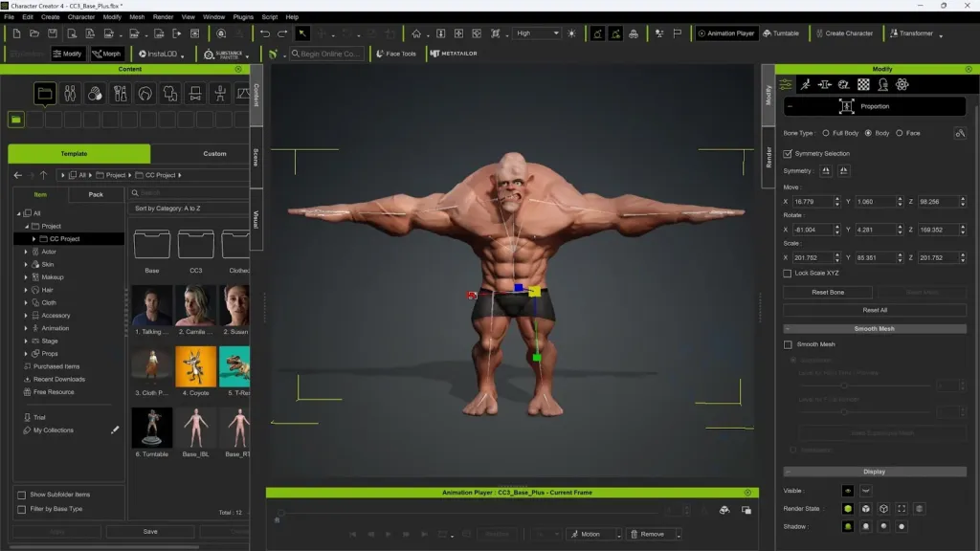Screen dimensions: 980x551
Task: Open the Face Tools plugin
Action: pyautogui.click(x=395, y=54)
